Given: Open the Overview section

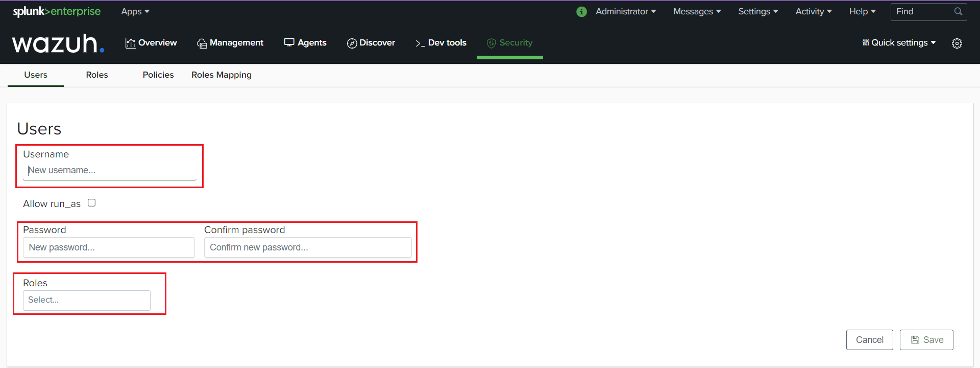Looking at the screenshot, I should click(x=151, y=43).
